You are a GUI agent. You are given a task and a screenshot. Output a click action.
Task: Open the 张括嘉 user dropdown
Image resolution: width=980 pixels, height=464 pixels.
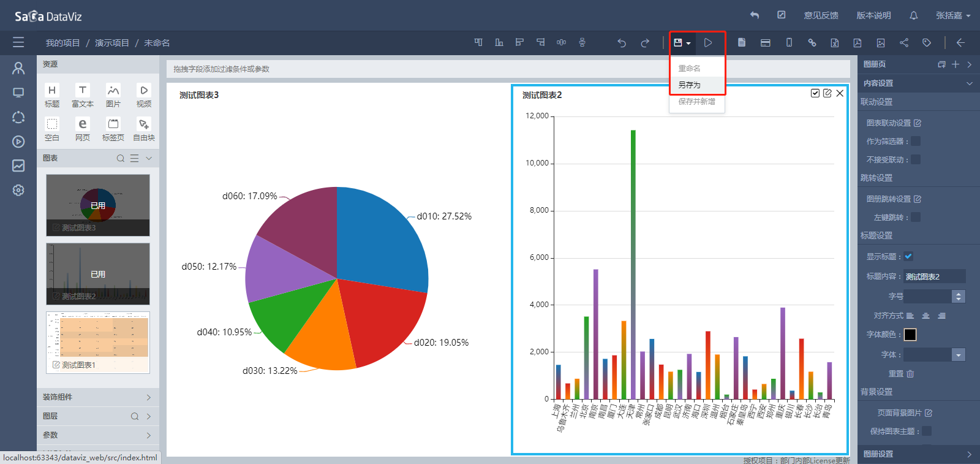953,15
